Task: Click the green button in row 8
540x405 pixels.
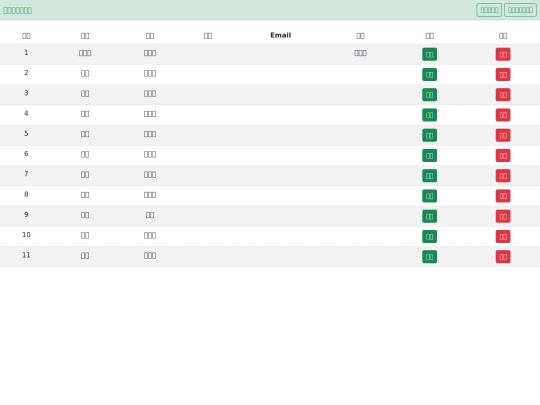Action: coord(429,196)
